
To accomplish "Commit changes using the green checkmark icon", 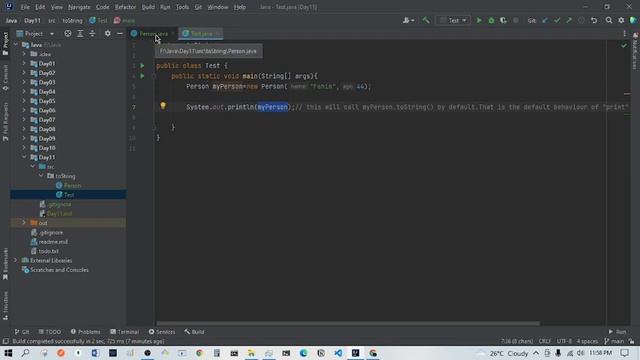I will [x=557, y=20].
